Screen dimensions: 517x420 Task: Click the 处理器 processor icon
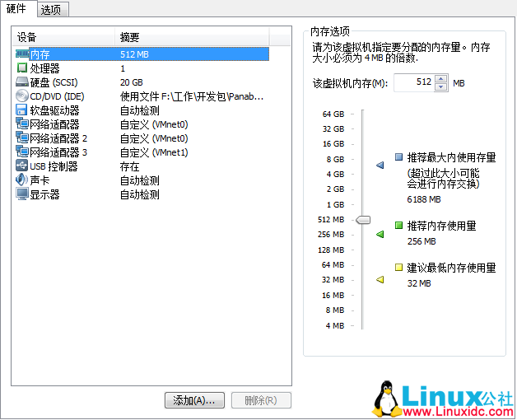[22, 68]
